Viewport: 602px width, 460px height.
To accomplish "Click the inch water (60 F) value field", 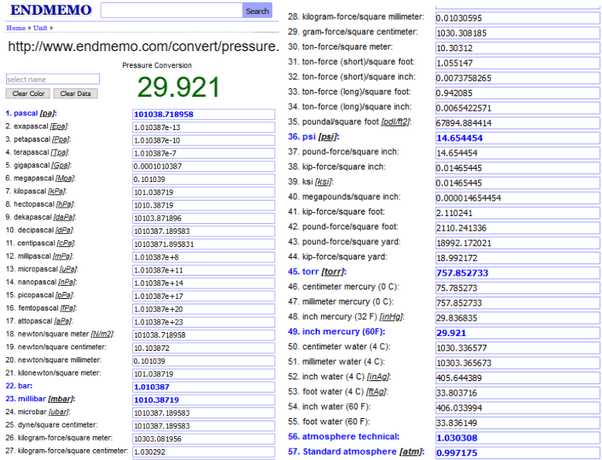I will pyautogui.click(x=518, y=407).
